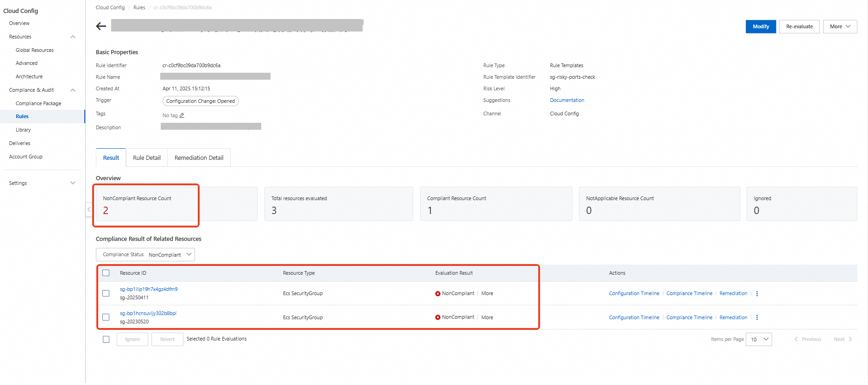Open Configuration Timeline for sg-bp1hcnsuvjjy302b8bpi
This screenshot has width=868, height=385.
[634, 317]
